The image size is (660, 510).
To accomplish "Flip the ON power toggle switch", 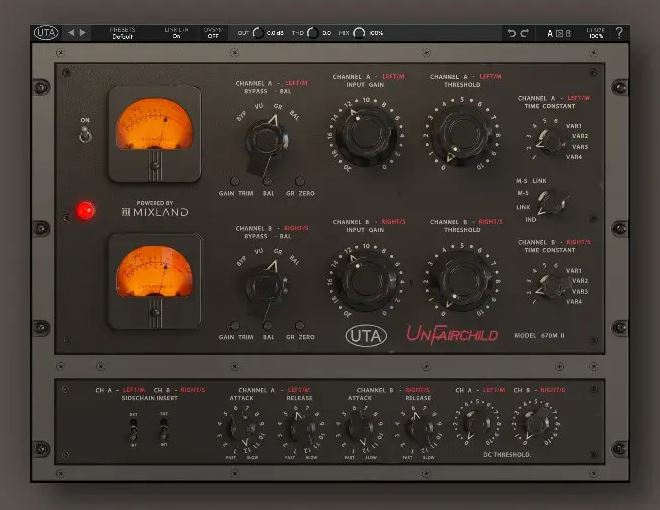I will click(85, 134).
